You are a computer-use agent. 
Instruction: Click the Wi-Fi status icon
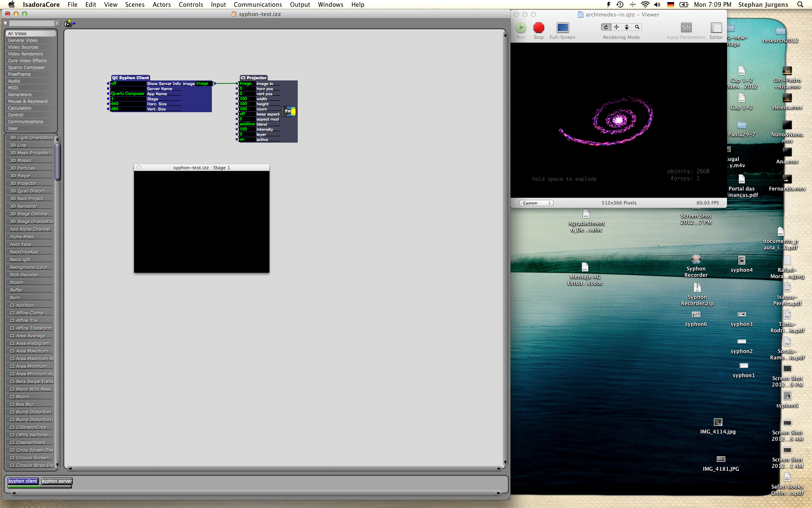tap(645, 5)
